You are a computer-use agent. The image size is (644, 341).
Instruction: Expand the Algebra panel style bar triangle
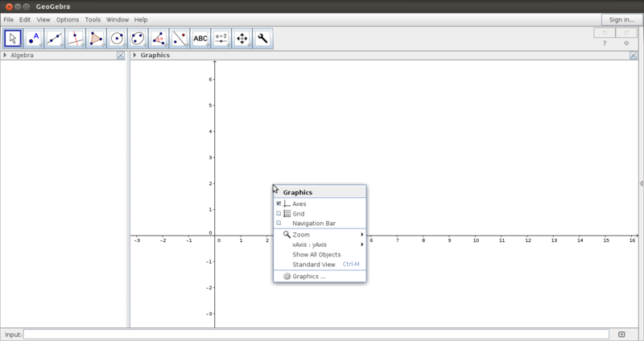5,55
